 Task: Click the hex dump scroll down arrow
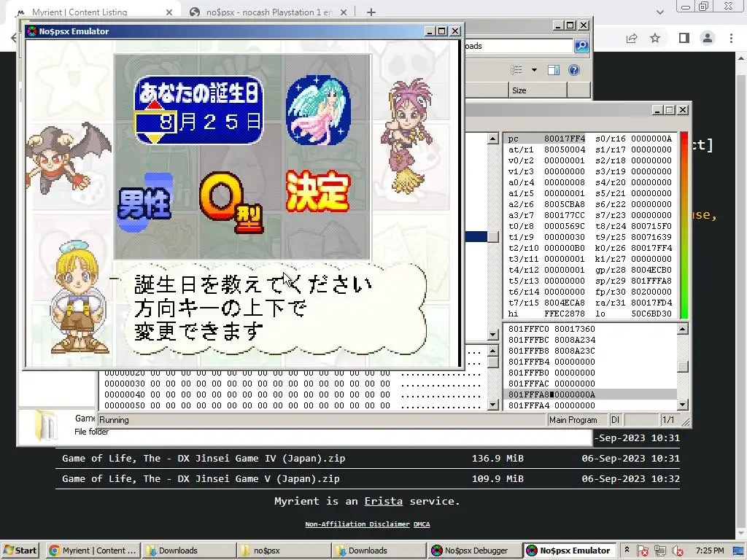[x=493, y=405]
